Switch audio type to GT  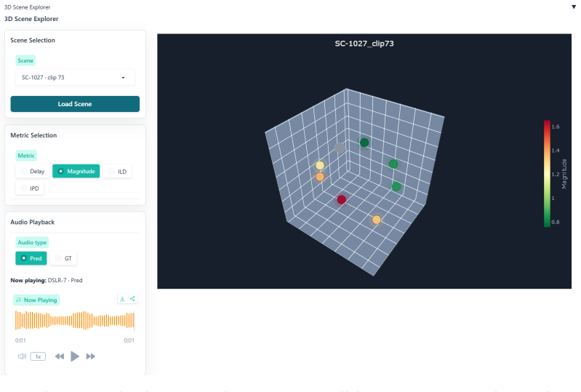click(x=63, y=258)
